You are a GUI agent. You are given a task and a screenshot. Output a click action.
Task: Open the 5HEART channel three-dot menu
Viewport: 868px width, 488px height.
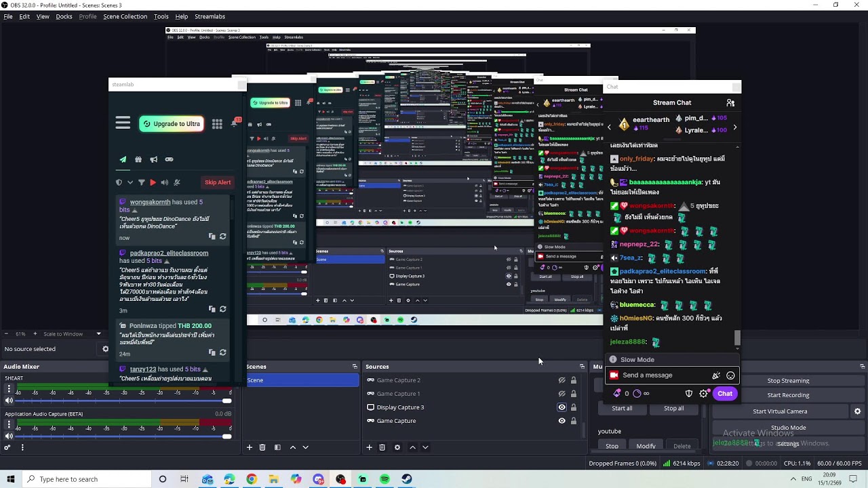(9, 389)
